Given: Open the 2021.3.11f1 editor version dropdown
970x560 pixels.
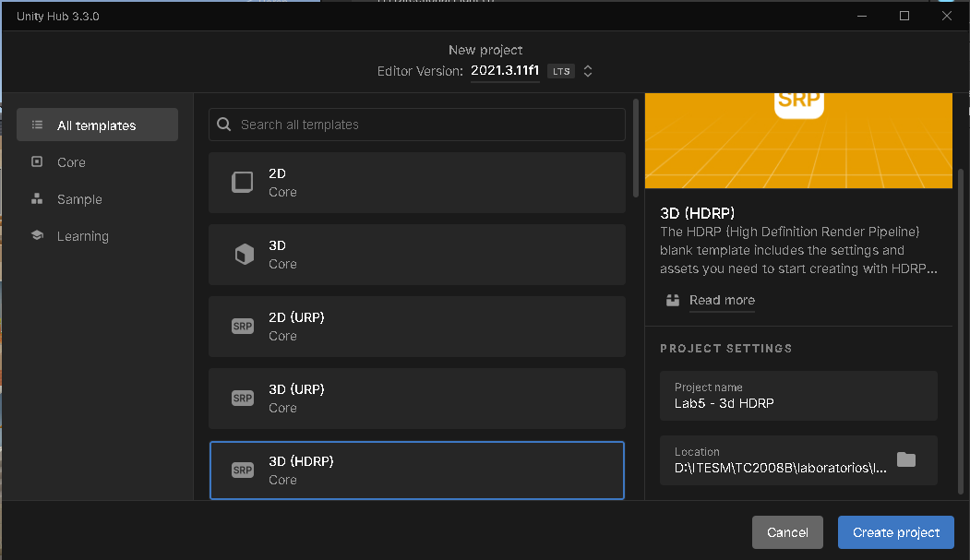Looking at the screenshot, I should tap(505, 71).
